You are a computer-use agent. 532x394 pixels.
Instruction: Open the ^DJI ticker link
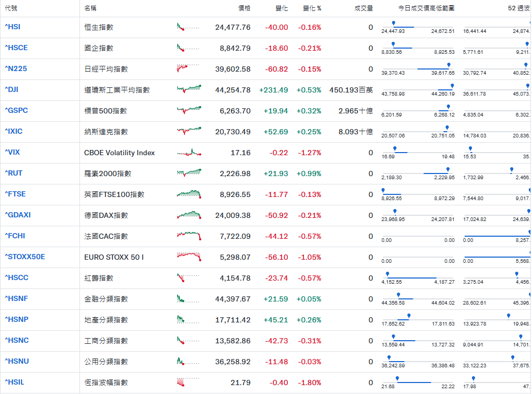tap(11, 89)
